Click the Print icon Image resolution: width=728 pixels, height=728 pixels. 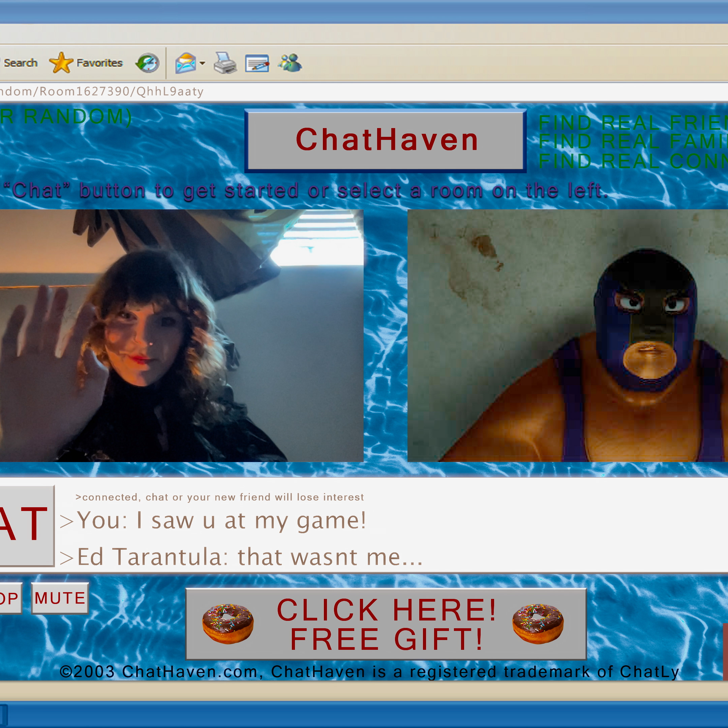click(x=225, y=63)
